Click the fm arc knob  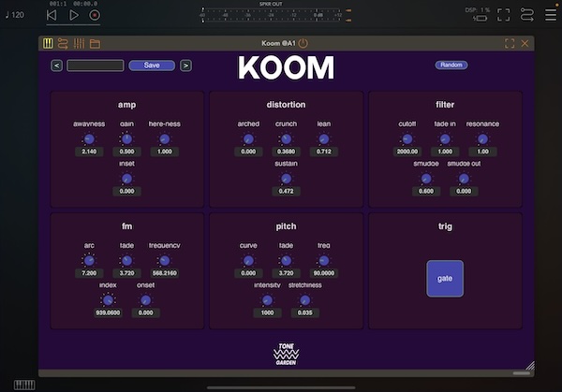point(89,261)
